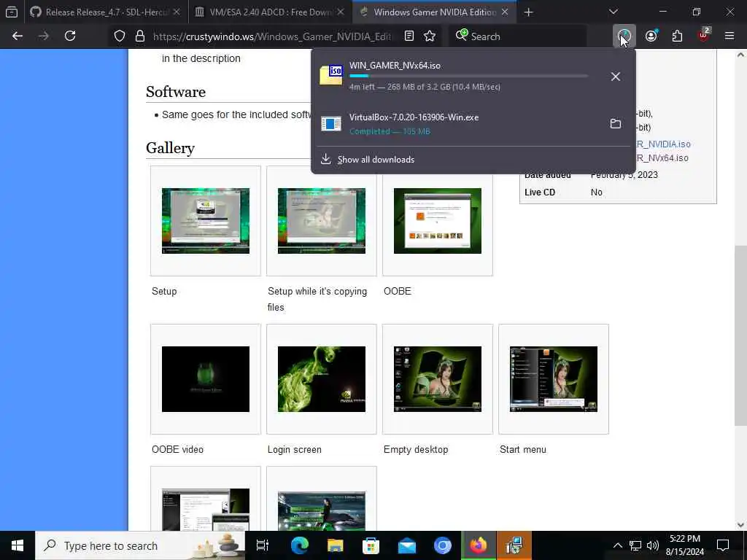Open the OOBE gallery thumbnail
This screenshot has height=560, width=747.
[x=438, y=221]
